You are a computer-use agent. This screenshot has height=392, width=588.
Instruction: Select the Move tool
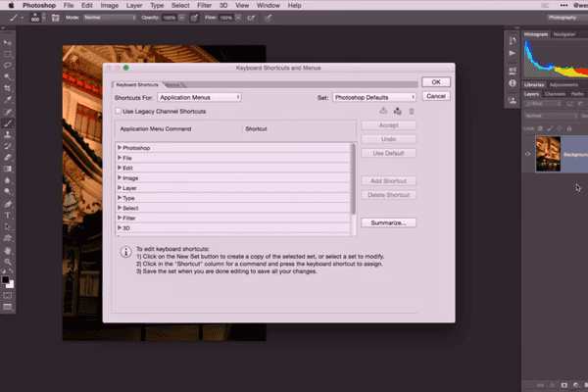8,43
